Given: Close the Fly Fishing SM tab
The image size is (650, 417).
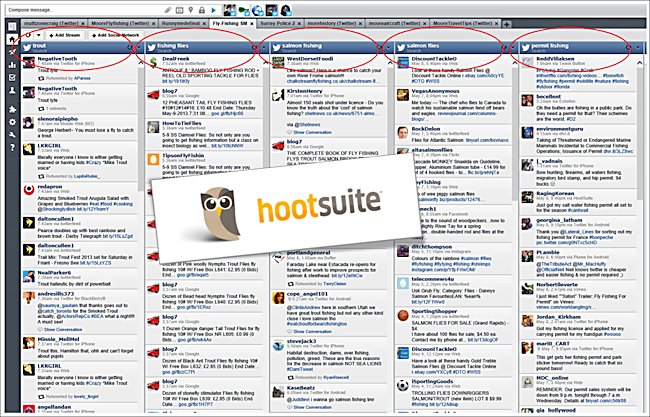Looking at the screenshot, I should (252, 24).
